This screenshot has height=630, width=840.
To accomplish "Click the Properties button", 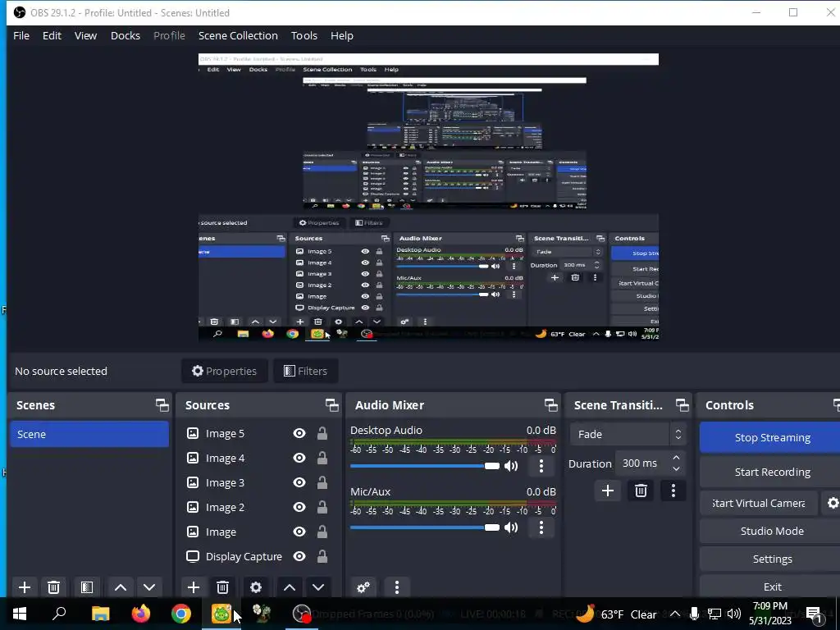I will tap(225, 372).
